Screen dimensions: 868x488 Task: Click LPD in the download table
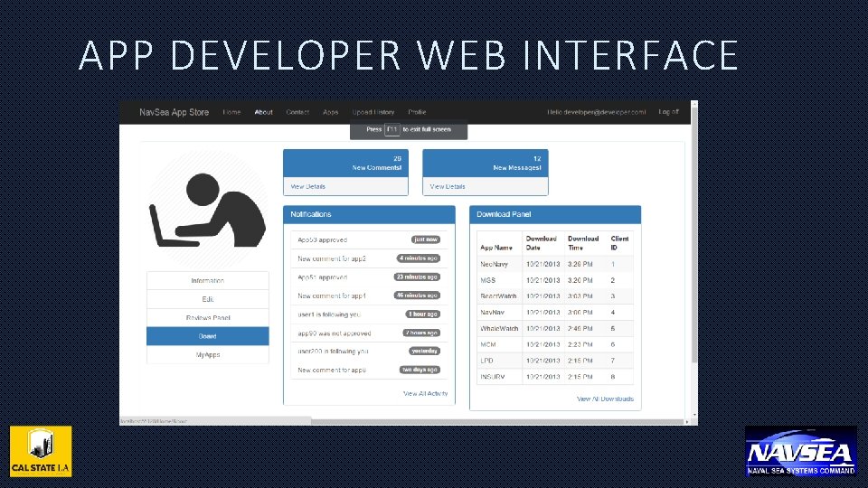point(486,361)
